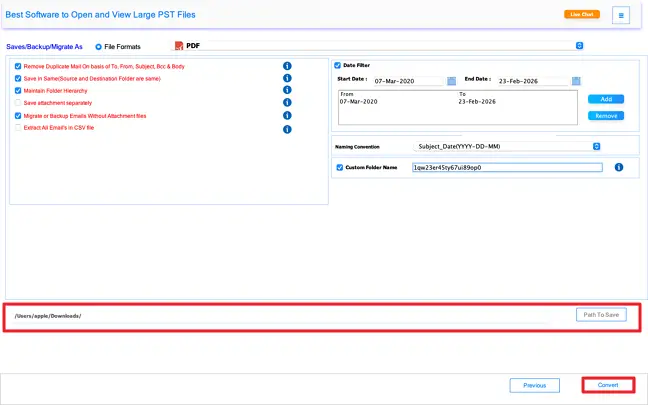648x405 pixels.
Task: Click info icon for Save in Same option
Action: 287,78
